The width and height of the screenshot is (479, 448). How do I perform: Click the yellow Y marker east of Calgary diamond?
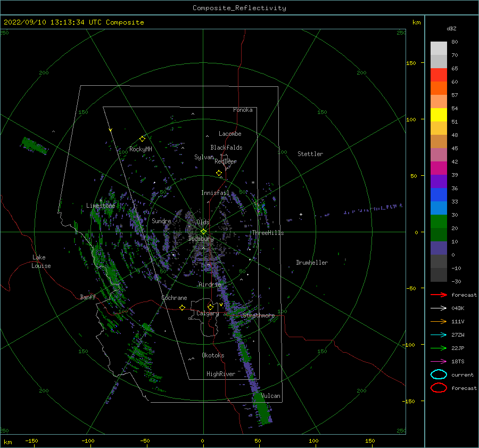click(x=221, y=305)
